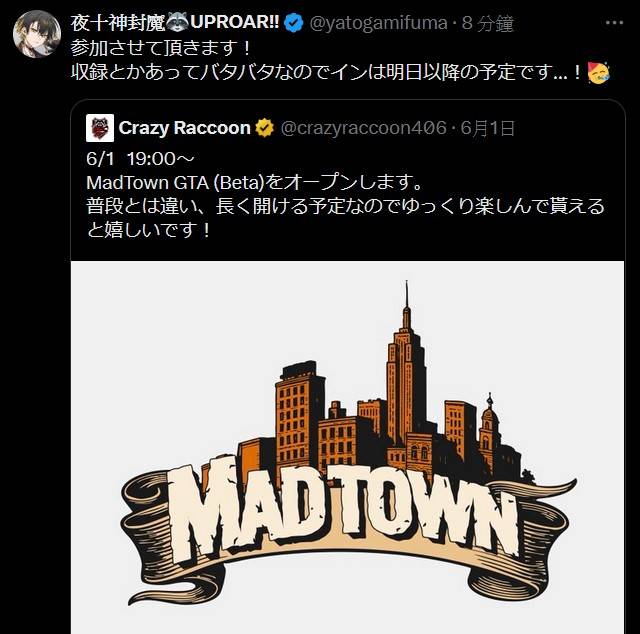Visit the @yatogamifuma handle
This screenshot has width=640, height=634.
[378, 23]
